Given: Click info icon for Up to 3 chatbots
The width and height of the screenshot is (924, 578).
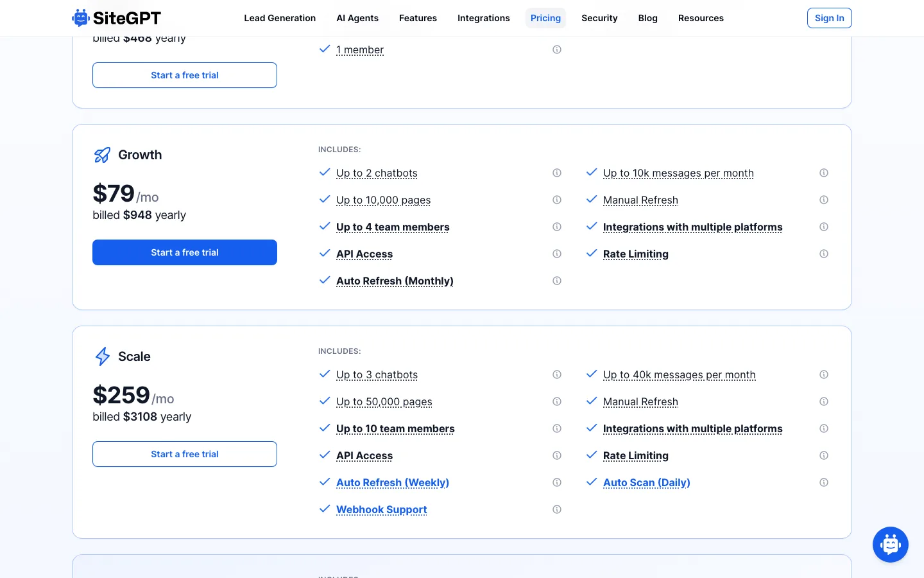Looking at the screenshot, I should [x=557, y=374].
